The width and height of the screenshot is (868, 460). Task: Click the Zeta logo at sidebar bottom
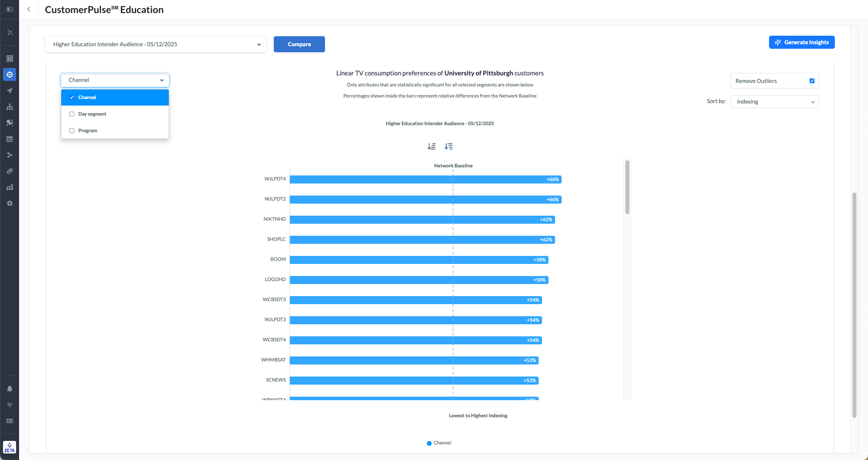coord(10,447)
